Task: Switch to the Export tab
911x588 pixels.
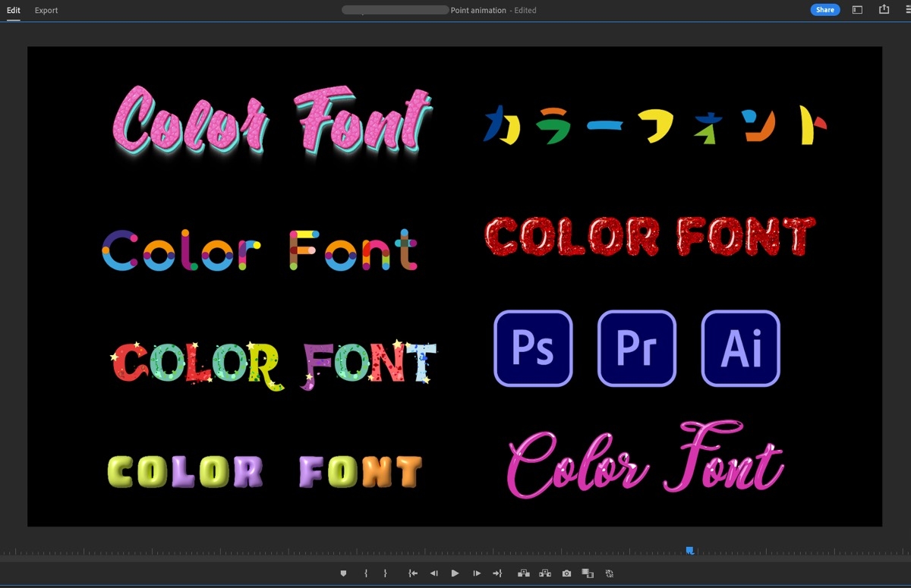Action: [x=46, y=10]
